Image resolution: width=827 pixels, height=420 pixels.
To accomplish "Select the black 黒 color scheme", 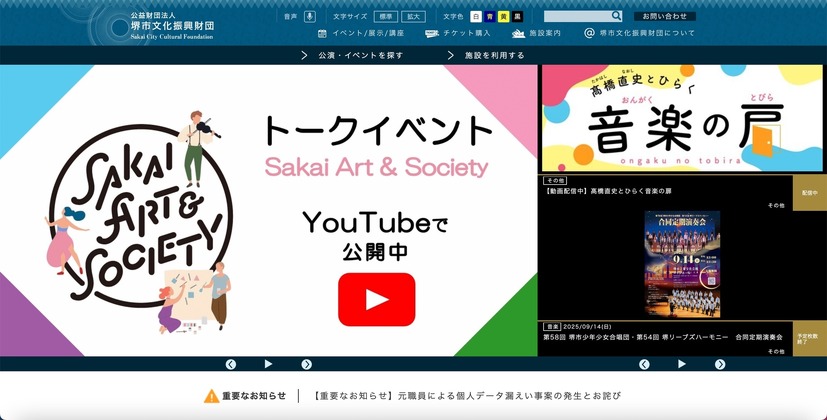I will pyautogui.click(x=517, y=16).
